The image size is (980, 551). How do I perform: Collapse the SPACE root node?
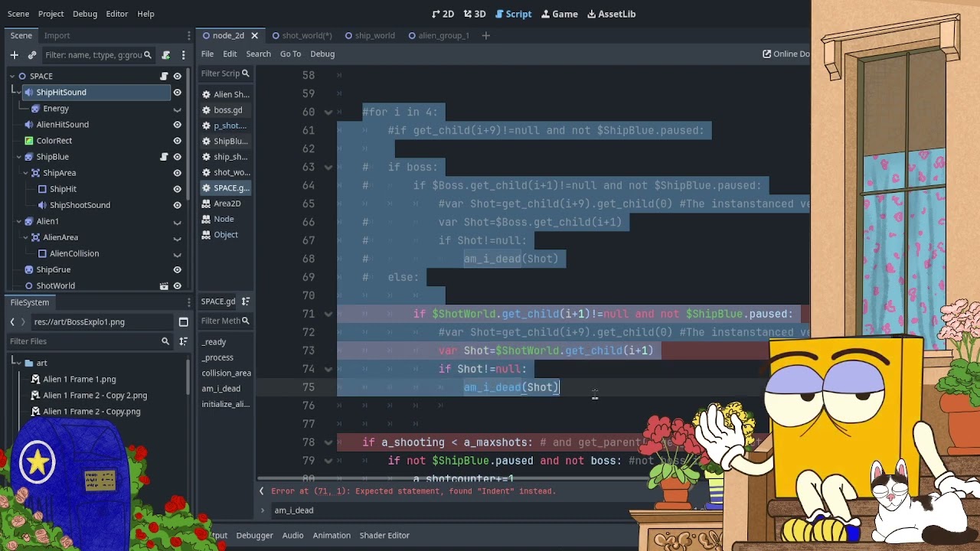pos(12,77)
